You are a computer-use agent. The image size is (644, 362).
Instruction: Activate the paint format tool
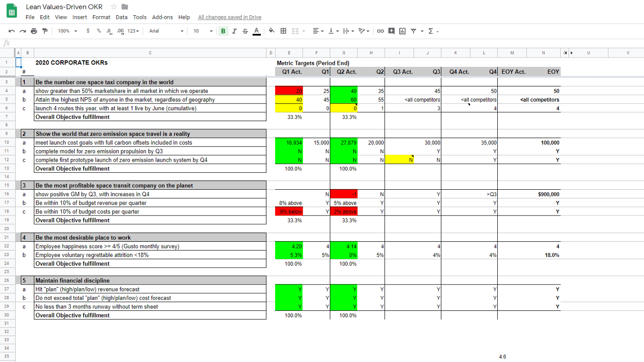coord(45,31)
